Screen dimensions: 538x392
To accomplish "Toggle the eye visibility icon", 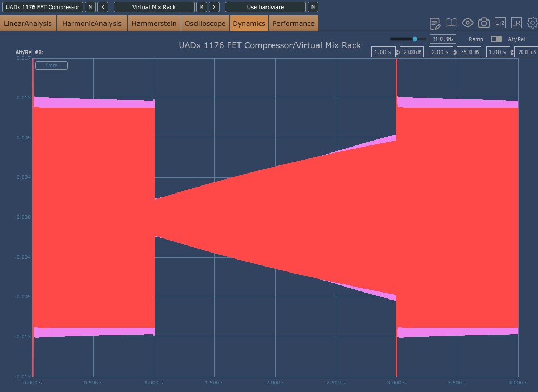I will point(467,23).
